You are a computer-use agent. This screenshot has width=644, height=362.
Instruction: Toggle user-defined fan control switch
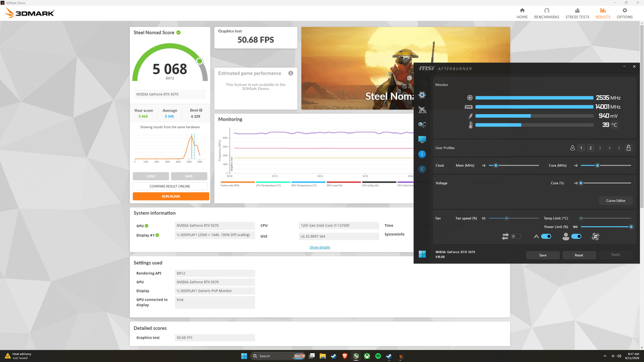coord(576,236)
